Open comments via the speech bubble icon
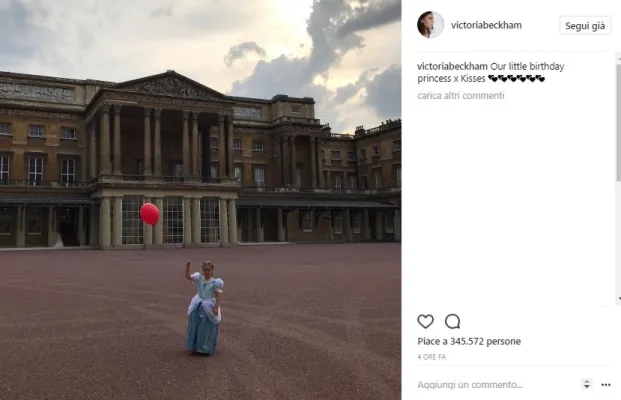Viewport: 621px width, 400px height. (452, 321)
